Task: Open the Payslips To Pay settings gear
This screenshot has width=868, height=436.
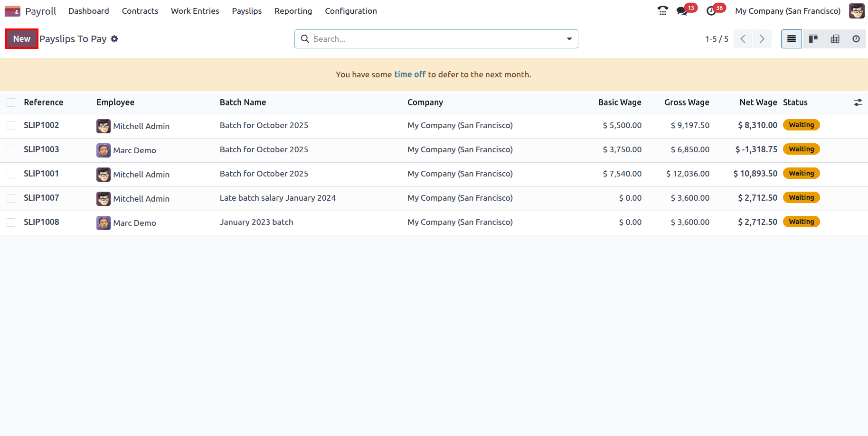Action: tap(114, 39)
